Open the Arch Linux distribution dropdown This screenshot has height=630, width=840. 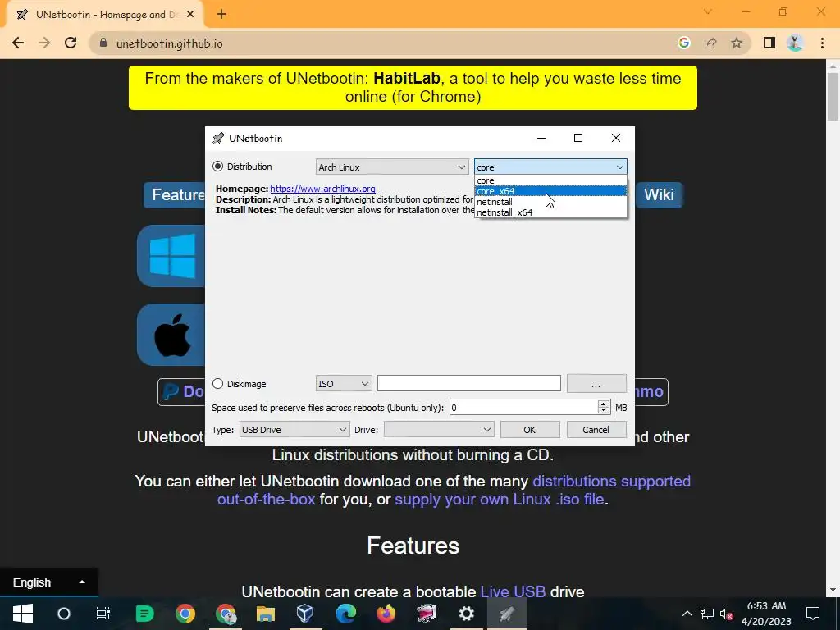[391, 167]
